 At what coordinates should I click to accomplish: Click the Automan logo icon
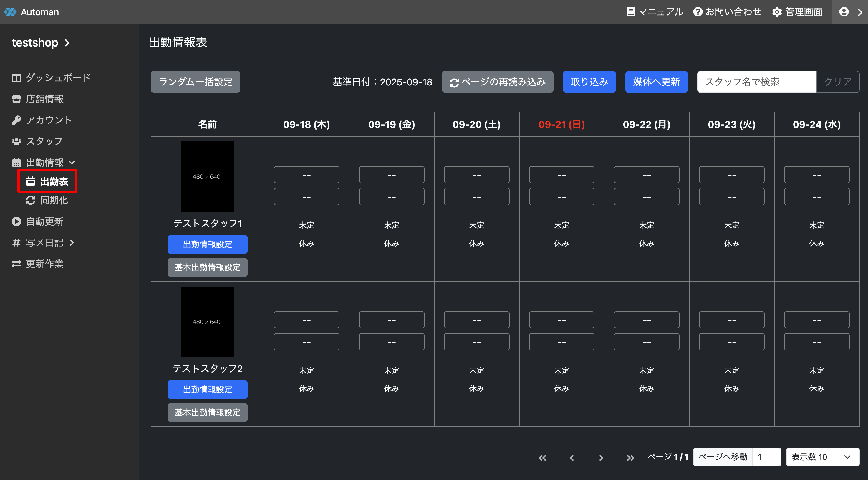[x=10, y=12]
